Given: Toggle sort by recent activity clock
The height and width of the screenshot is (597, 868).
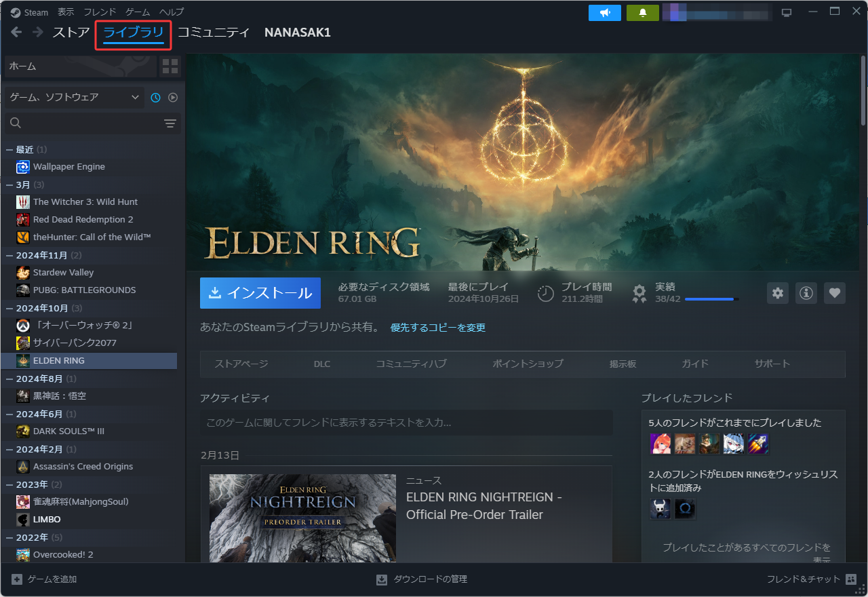Looking at the screenshot, I should pyautogui.click(x=155, y=98).
